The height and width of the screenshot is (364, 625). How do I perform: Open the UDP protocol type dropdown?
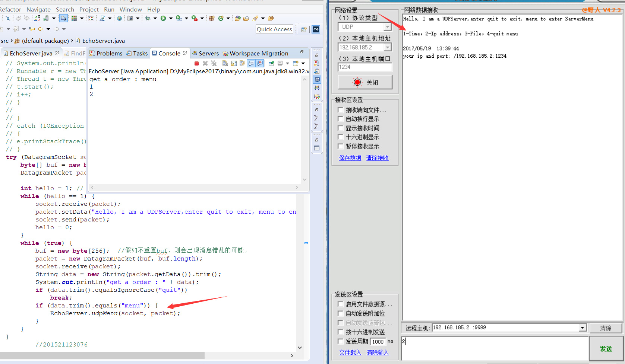click(388, 27)
